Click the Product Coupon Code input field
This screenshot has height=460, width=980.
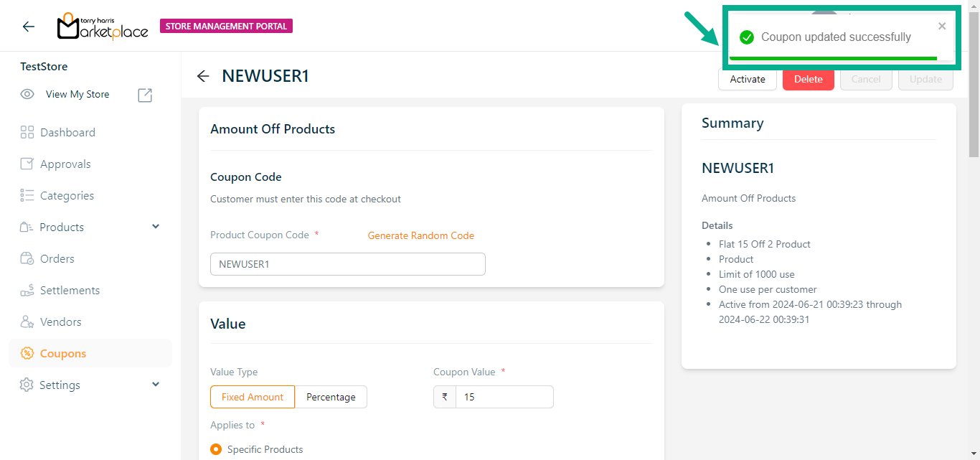click(x=347, y=264)
